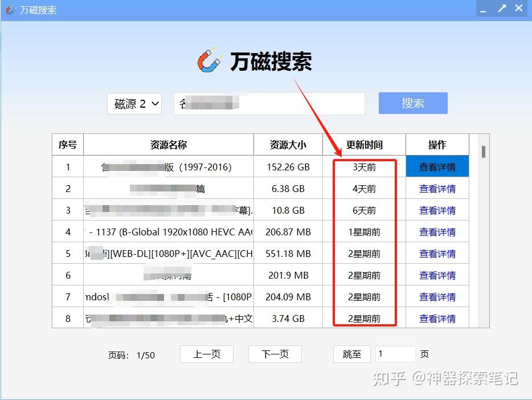
Task: Click the page number input showing 1
Action: 395,354
